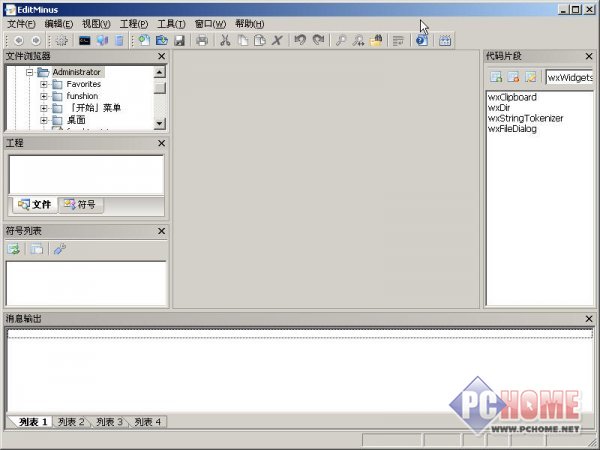Select wxStringTokenizer snippet

(525, 118)
